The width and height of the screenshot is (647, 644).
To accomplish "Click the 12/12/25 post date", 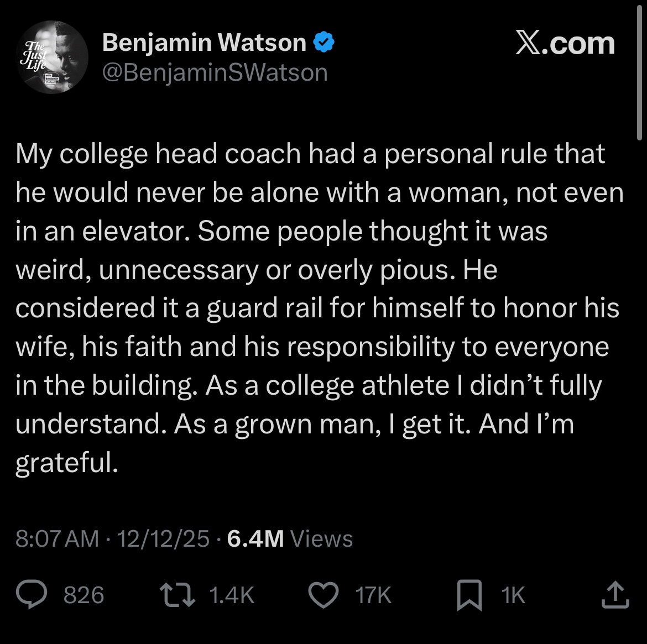I will pyautogui.click(x=163, y=538).
